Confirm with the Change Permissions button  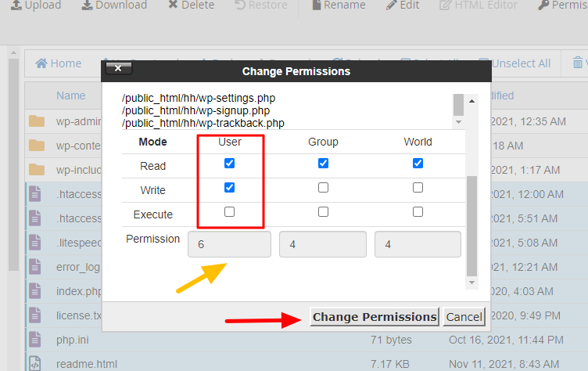click(375, 317)
